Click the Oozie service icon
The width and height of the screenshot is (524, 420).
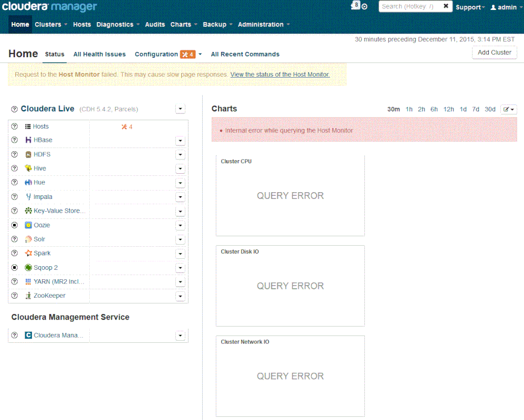click(x=28, y=225)
